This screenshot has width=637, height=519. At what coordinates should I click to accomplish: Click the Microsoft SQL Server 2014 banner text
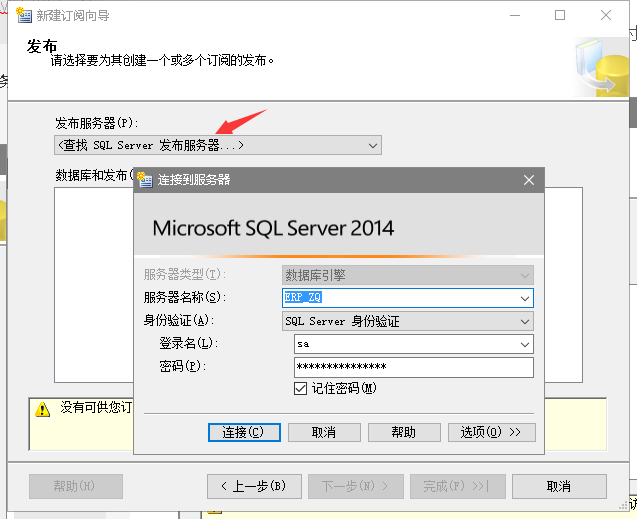coord(273,228)
